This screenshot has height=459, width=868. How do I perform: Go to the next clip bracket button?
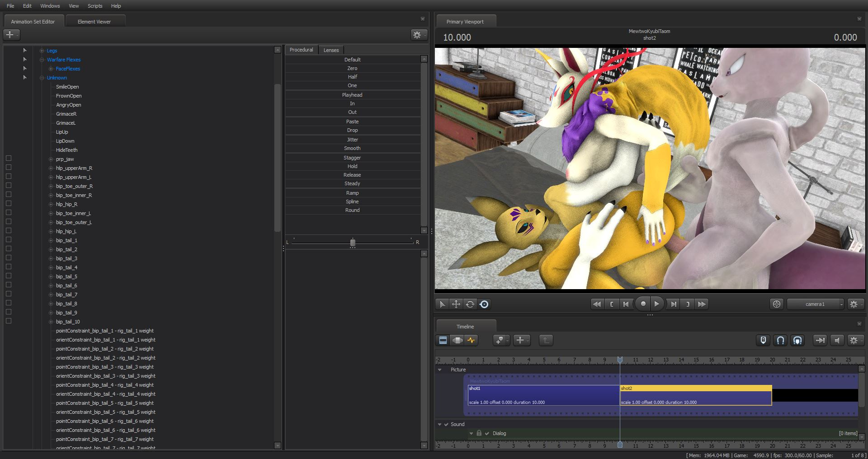(688, 304)
